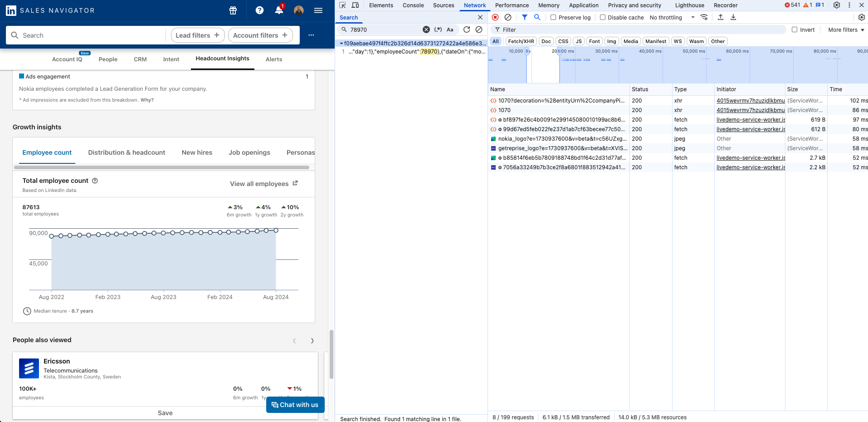Select the Fetch/XHR type filter
868x422 pixels.
(521, 41)
